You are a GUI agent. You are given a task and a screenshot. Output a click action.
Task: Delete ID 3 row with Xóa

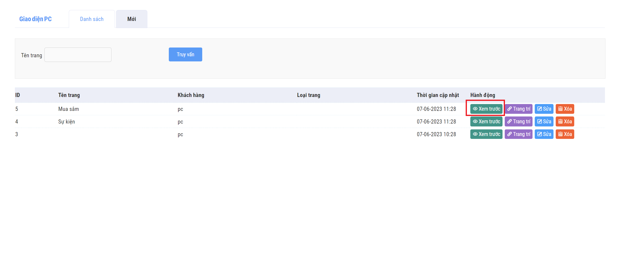tap(564, 134)
